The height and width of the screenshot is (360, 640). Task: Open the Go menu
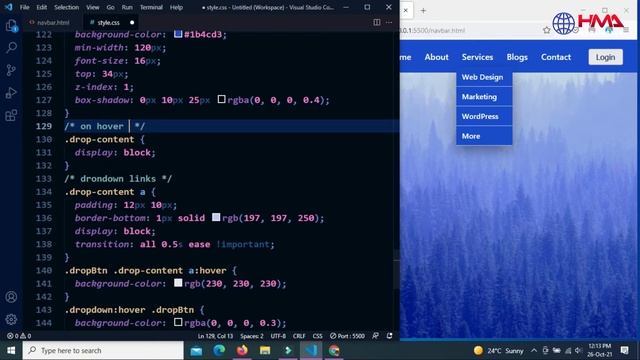pyautogui.click(x=111, y=7)
